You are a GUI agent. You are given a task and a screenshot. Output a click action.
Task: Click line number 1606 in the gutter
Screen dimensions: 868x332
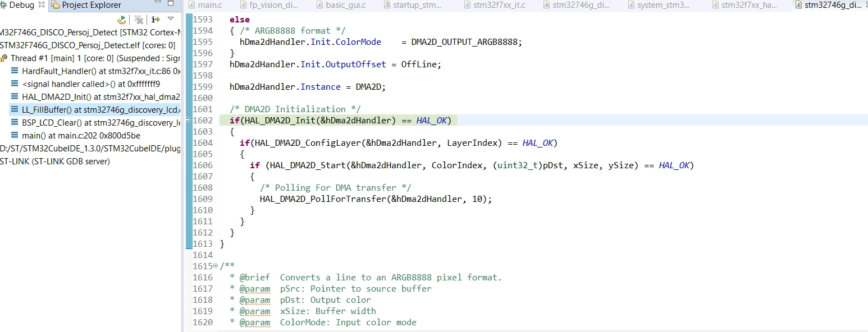coord(203,165)
